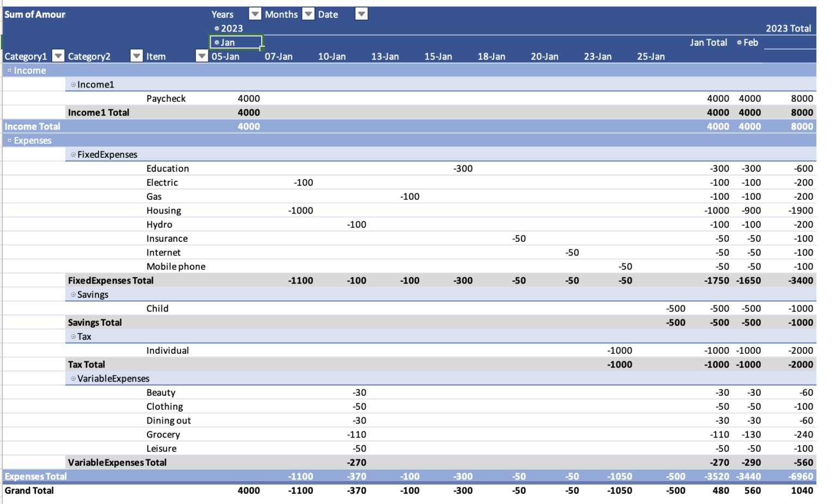Collapse the Expenses category group

(x=9, y=140)
